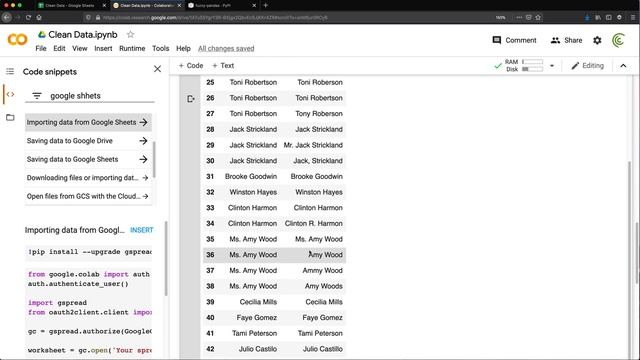Open the Help menu
Viewport: 640px width, 360px height.
[183, 48]
